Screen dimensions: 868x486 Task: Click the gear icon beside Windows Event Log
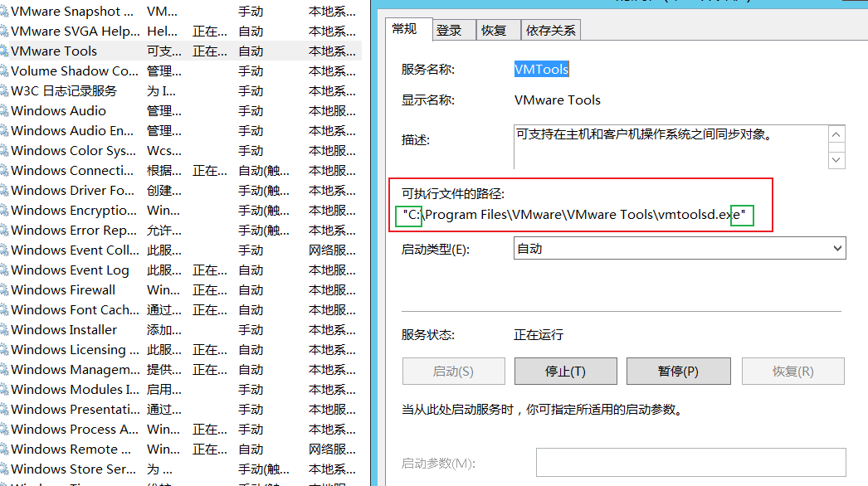(4, 270)
